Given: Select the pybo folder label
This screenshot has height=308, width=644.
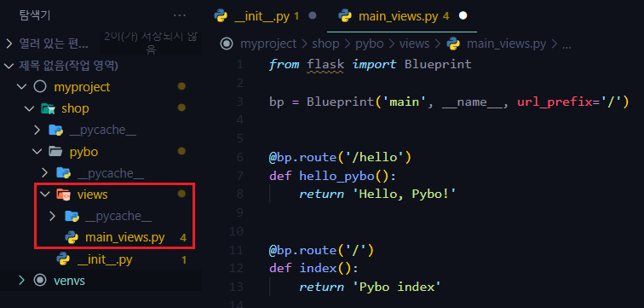Looking at the screenshot, I should click(83, 152).
